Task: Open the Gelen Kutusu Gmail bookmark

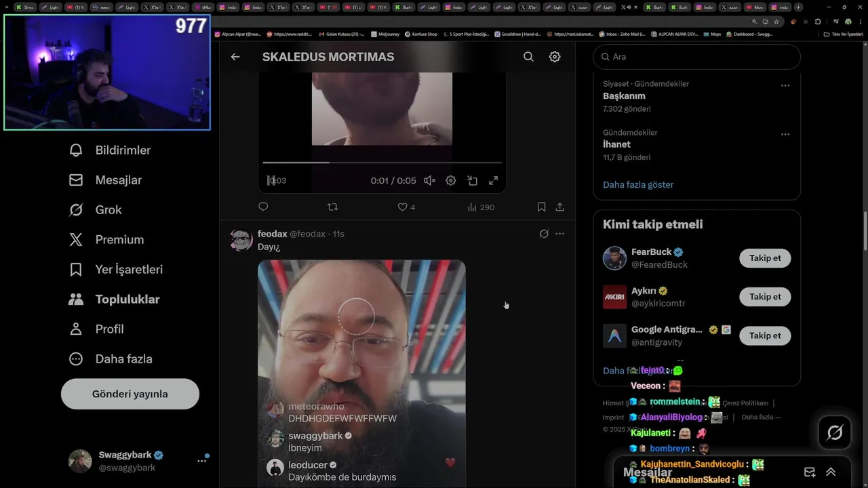Action: [x=341, y=34]
